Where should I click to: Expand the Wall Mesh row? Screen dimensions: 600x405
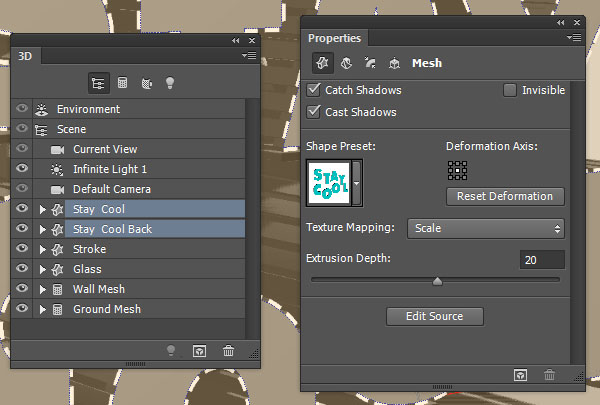click(x=42, y=289)
